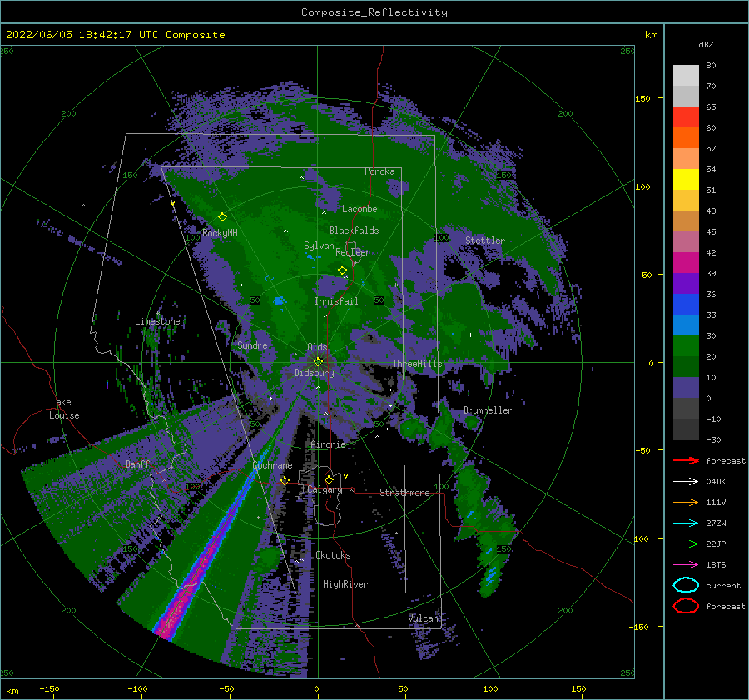Click the Strathmore label

tap(404, 493)
